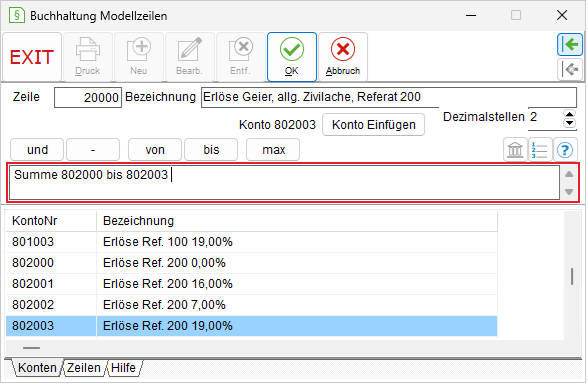Click the Dezimalstellen value field
Viewport: 588px width, 384px height.
coord(546,118)
